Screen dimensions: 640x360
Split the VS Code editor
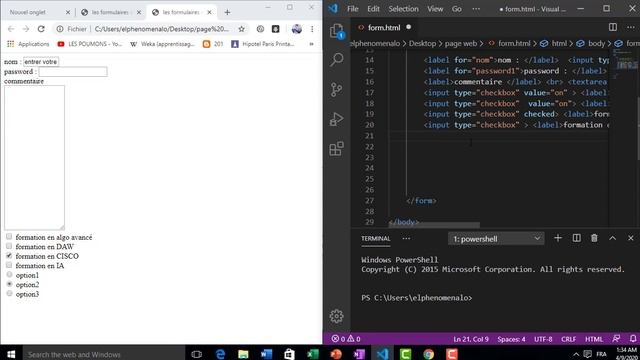tap(613, 27)
